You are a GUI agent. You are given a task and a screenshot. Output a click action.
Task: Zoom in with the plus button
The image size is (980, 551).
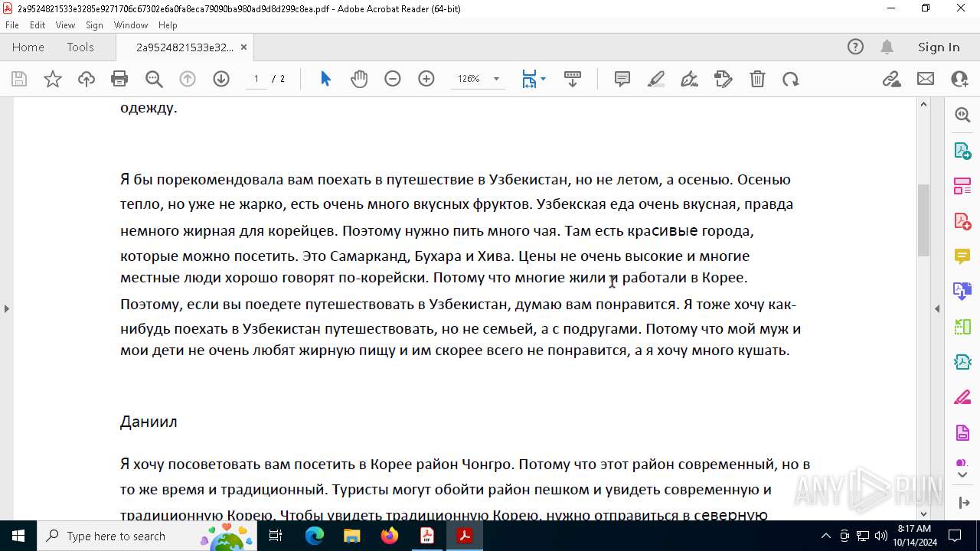click(x=426, y=79)
